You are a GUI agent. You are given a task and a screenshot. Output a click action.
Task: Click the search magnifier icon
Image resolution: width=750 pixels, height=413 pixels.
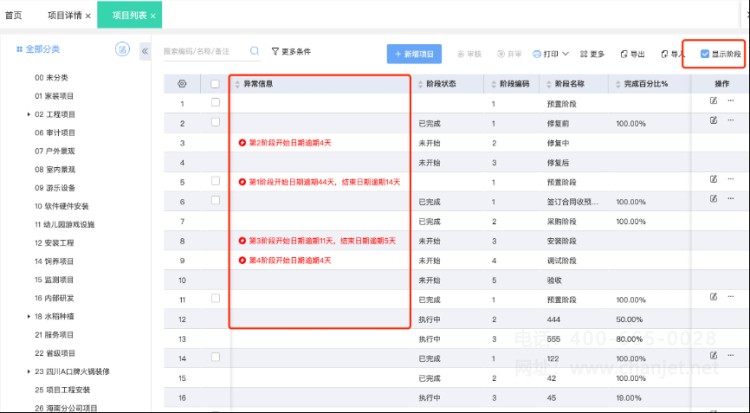(x=254, y=51)
